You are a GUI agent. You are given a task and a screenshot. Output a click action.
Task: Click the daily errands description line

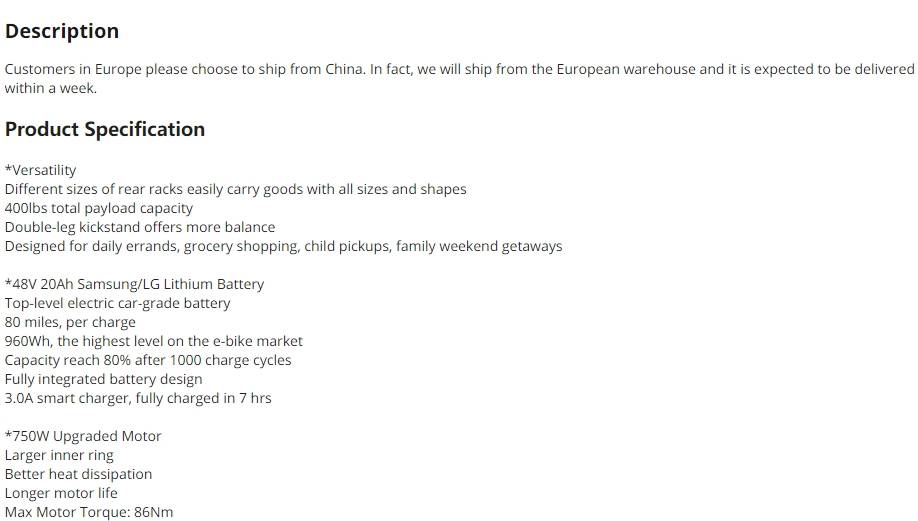pos(283,246)
